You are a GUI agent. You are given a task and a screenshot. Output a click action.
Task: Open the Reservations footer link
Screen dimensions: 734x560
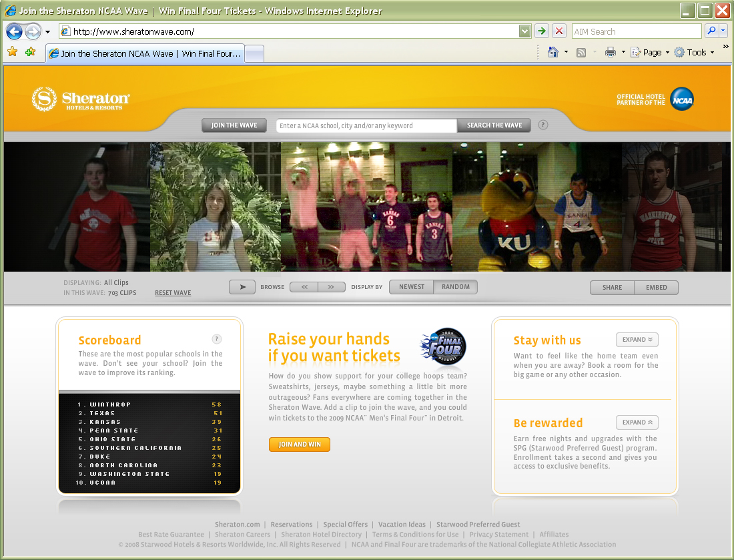click(x=291, y=525)
